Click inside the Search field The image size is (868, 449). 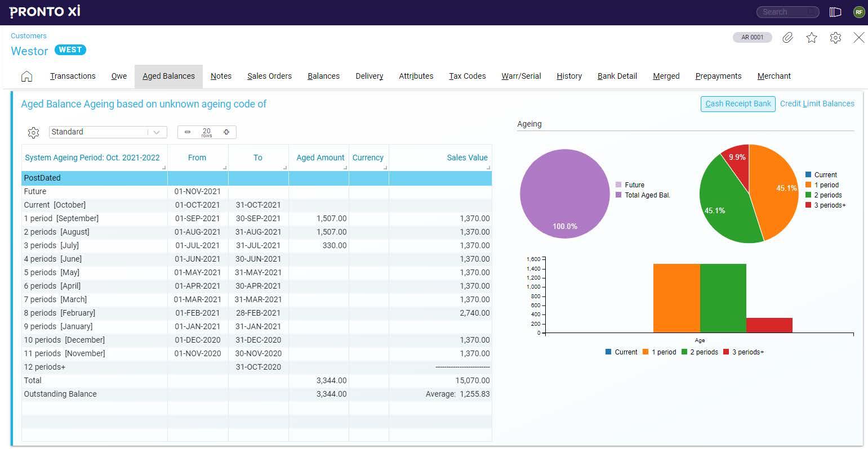click(787, 11)
